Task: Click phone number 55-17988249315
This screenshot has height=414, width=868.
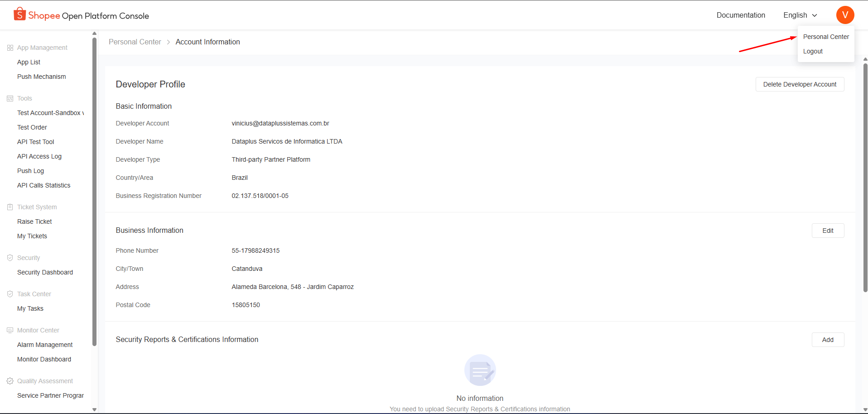Action: [256, 250]
